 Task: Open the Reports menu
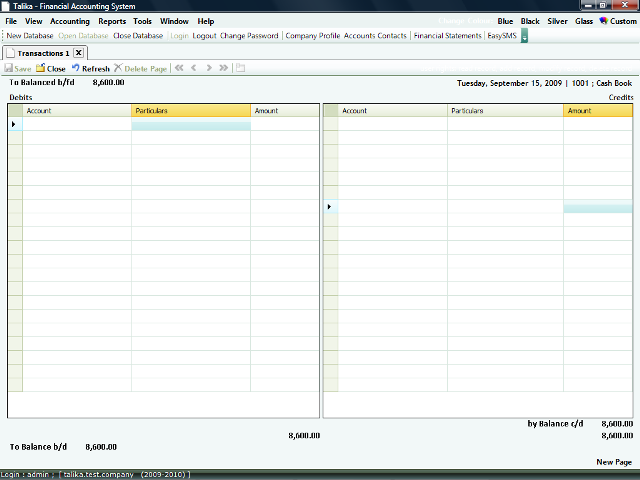[x=112, y=21]
